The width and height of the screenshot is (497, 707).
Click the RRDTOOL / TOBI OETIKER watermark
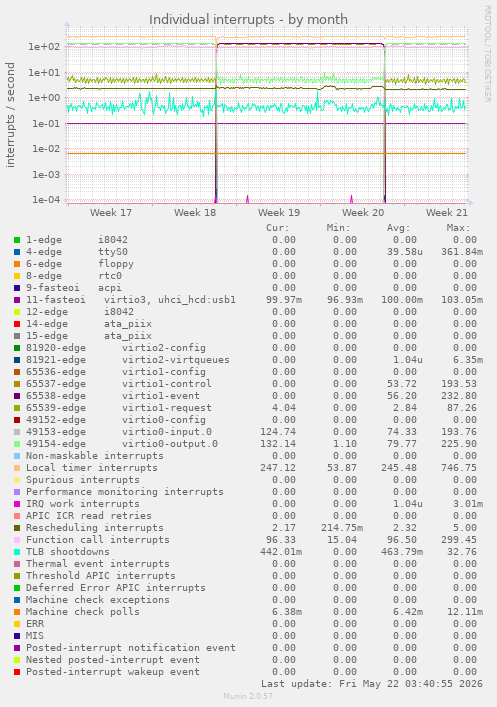[488, 53]
